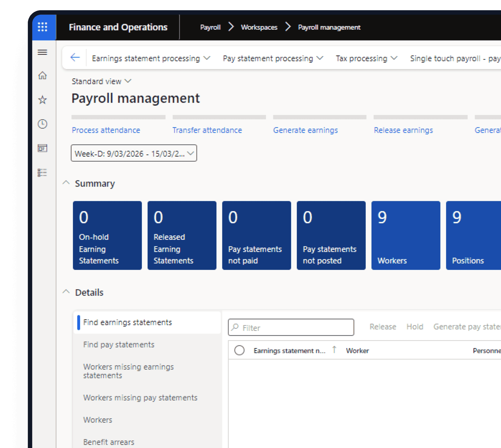Open Modules list icon in sidebar
The image size is (501, 448).
click(x=42, y=173)
